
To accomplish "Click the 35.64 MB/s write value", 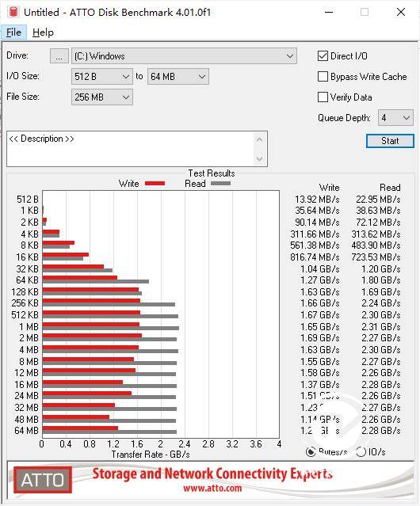I will pos(317,211).
